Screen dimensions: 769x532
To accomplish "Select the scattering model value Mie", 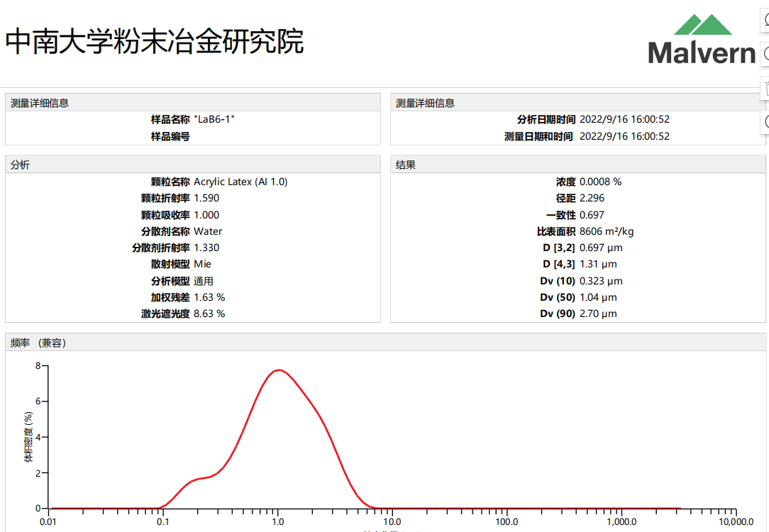I will pos(202,265).
